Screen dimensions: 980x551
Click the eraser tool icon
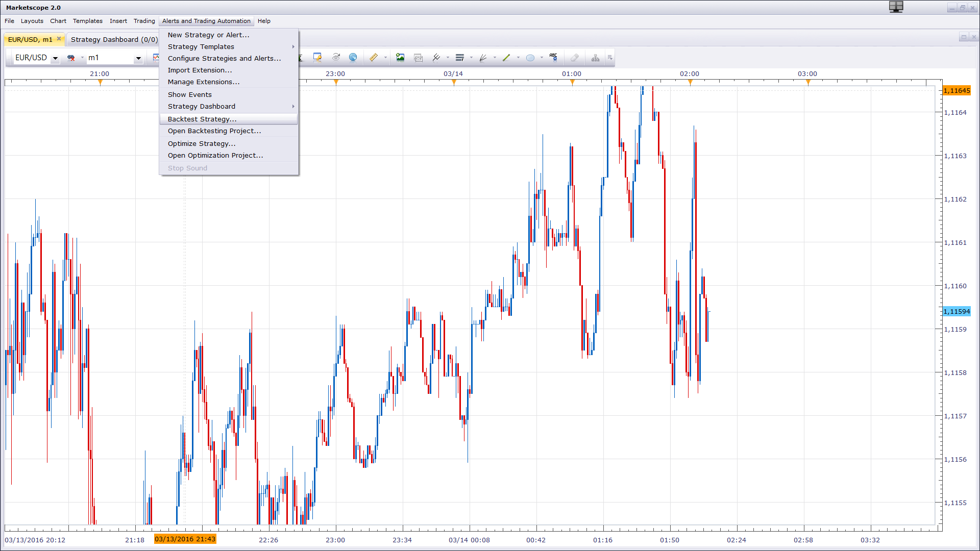tap(575, 58)
